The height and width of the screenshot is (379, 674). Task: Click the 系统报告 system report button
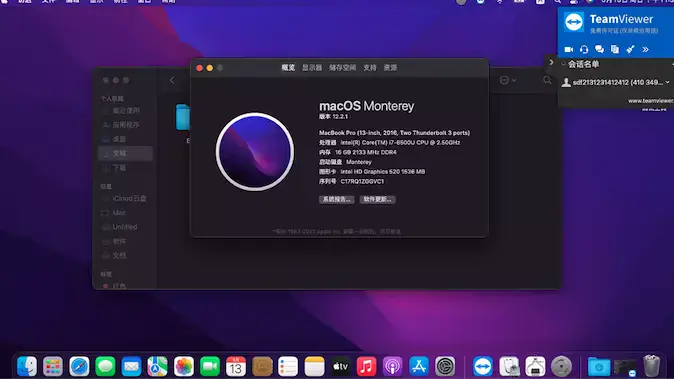pos(337,199)
